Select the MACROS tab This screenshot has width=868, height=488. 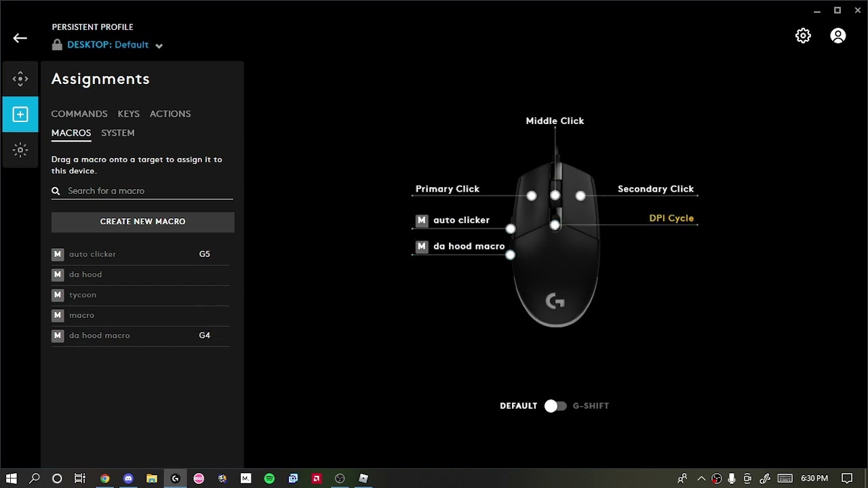click(71, 133)
